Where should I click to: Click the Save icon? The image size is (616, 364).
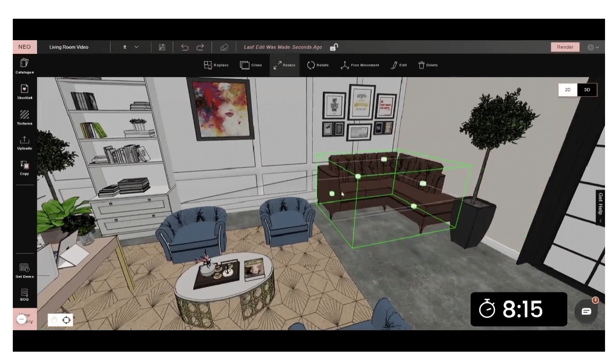click(162, 47)
